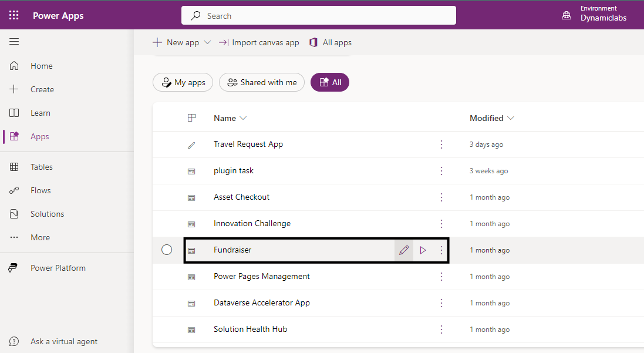Click the column layout icon in table header
644x353 pixels.
point(191,118)
